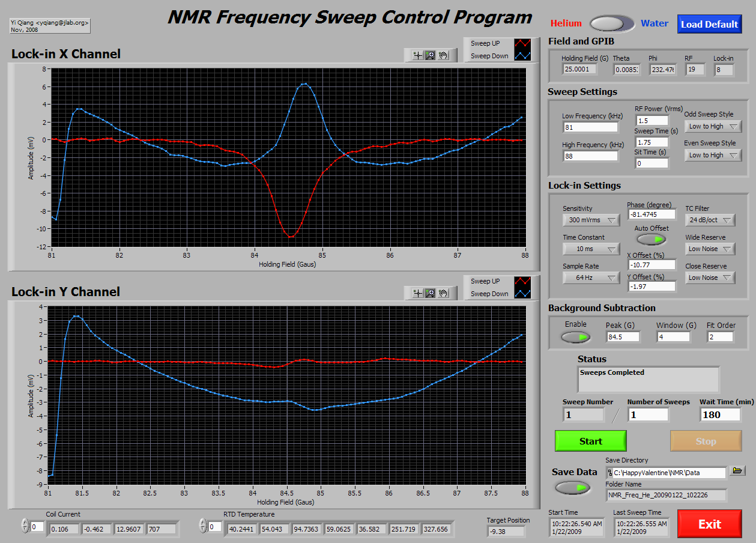Click RTD temperature value 40.2441
The width and height of the screenshot is (756, 543).
click(241, 529)
